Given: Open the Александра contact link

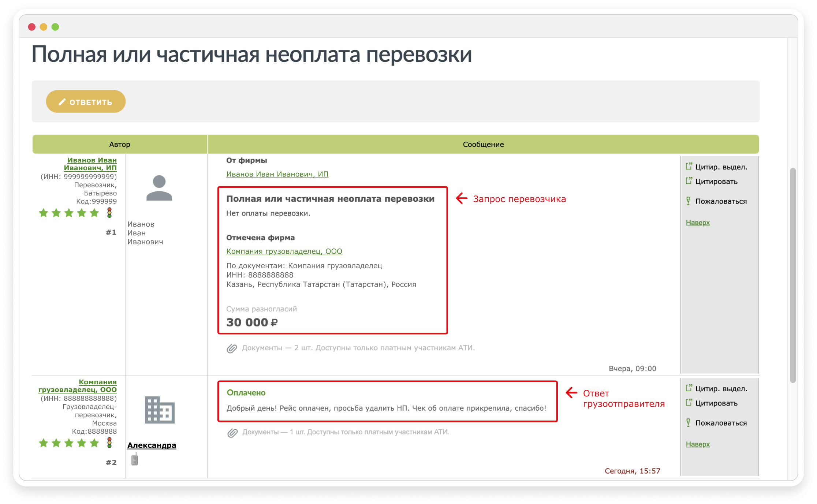Looking at the screenshot, I should (x=152, y=445).
